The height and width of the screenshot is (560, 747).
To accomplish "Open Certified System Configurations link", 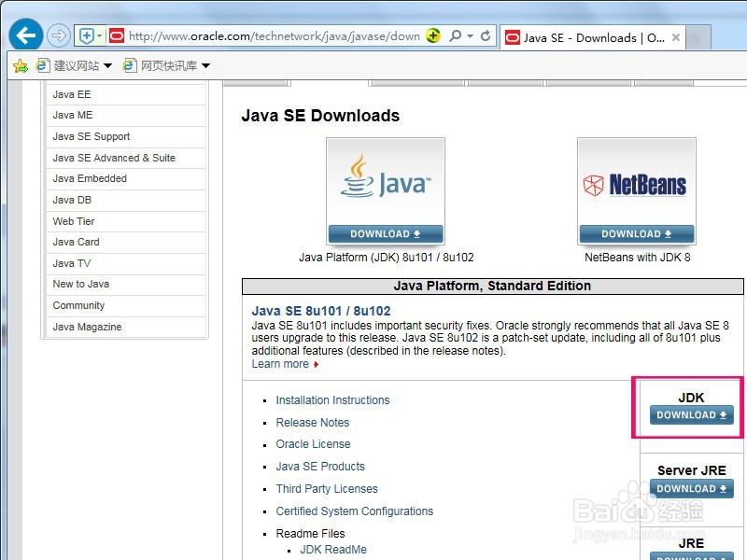I will coord(355,511).
